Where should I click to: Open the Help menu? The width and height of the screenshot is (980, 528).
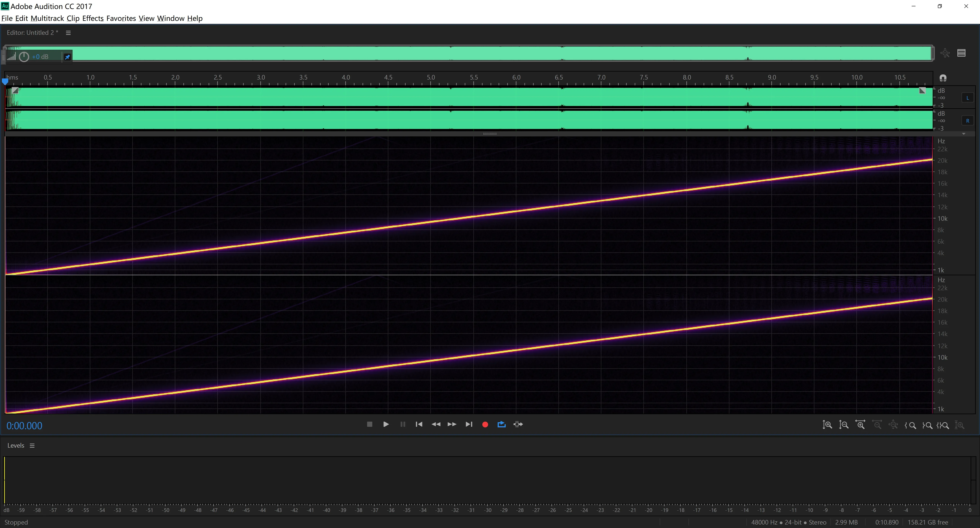click(195, 18)
